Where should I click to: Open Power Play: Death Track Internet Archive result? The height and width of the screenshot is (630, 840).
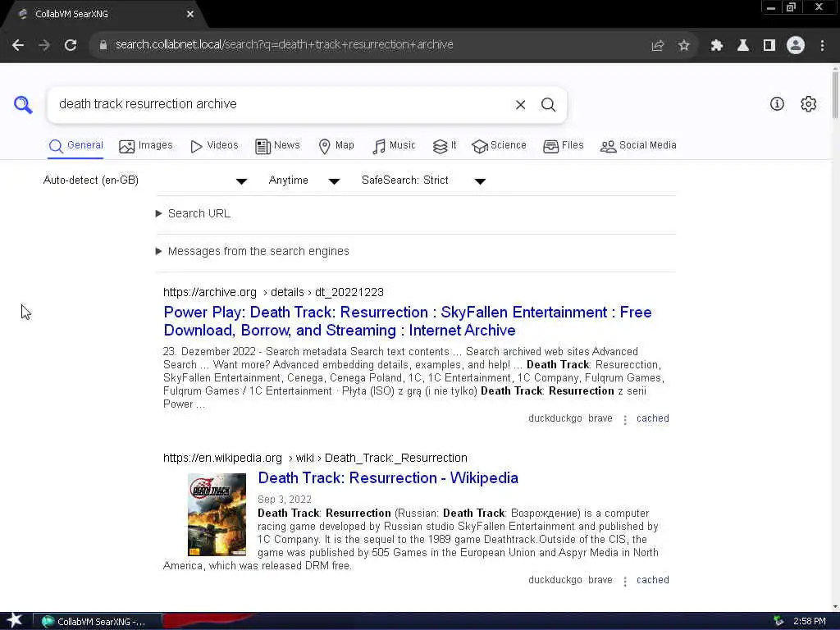point(408,322)
